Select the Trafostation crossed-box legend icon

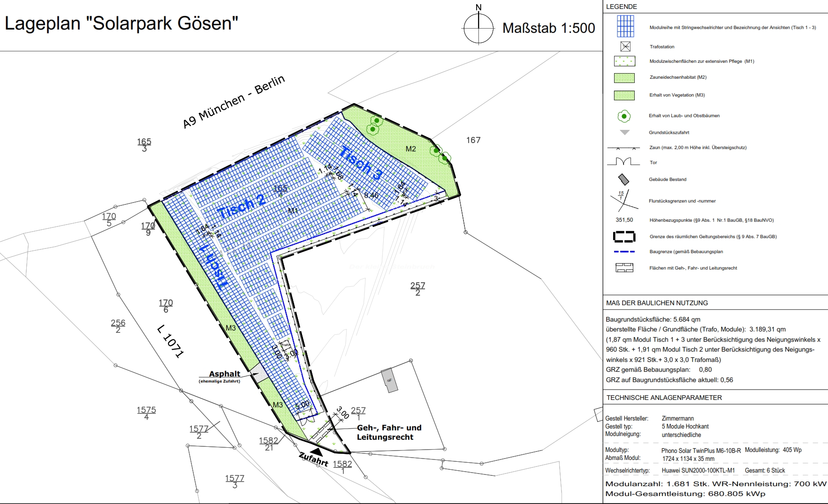click(625, 46)
